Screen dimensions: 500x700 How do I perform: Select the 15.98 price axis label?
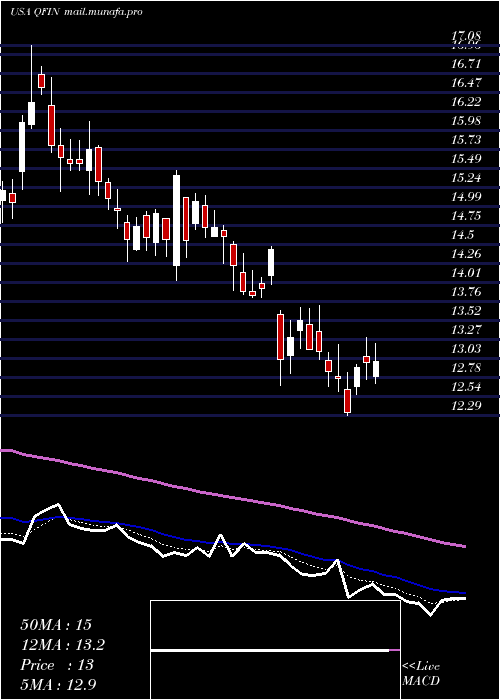tap(466, 121)
